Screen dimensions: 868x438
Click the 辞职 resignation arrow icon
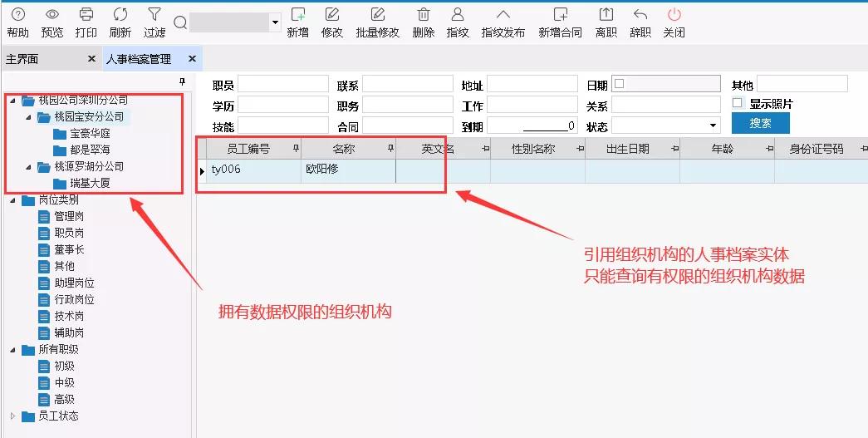click(x=640, y=14)
